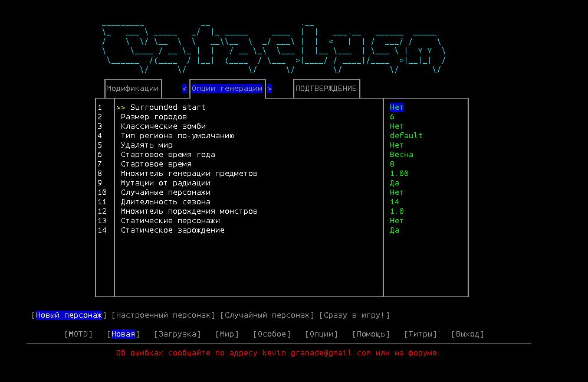Viewport: 588px width, 382px height.
Task: Select Статическое зарождение option
Action: pos(172,230)
